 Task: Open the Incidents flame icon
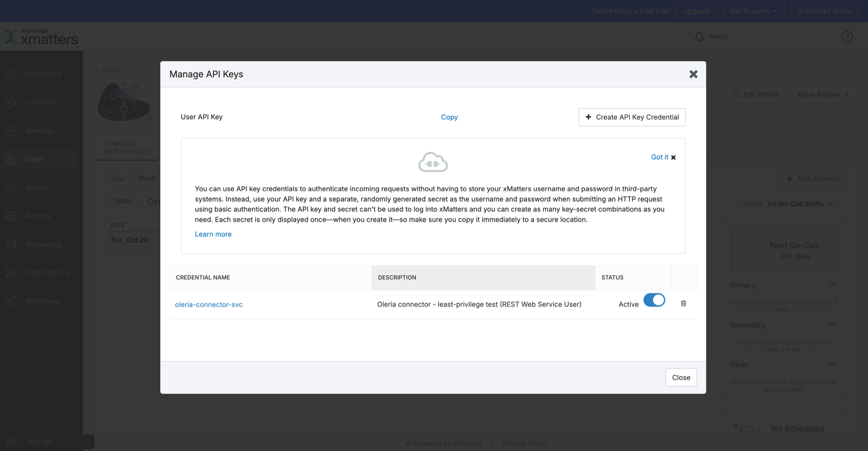tap(11, 102)
